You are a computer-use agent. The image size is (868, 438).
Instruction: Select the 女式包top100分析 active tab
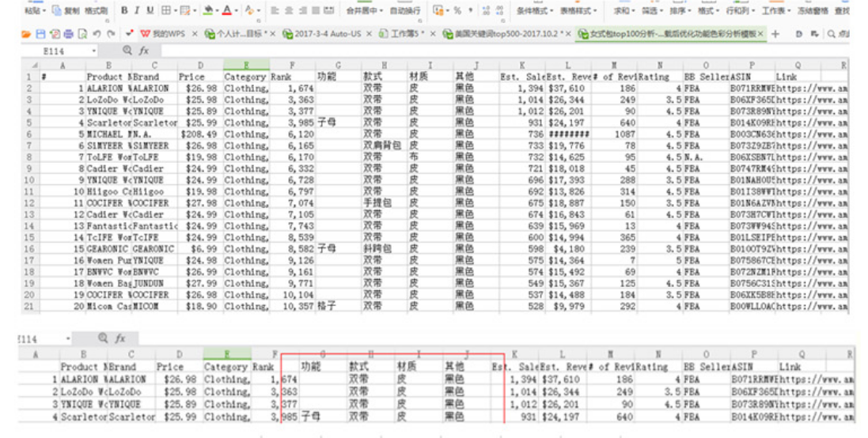pyautogui.click(x=671, y=34)
